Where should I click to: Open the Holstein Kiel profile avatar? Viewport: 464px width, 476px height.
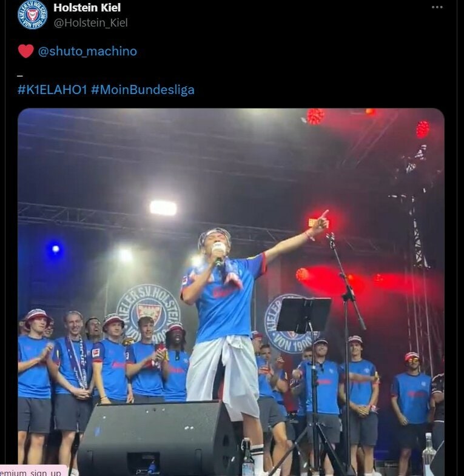click(x=33, y=15)
